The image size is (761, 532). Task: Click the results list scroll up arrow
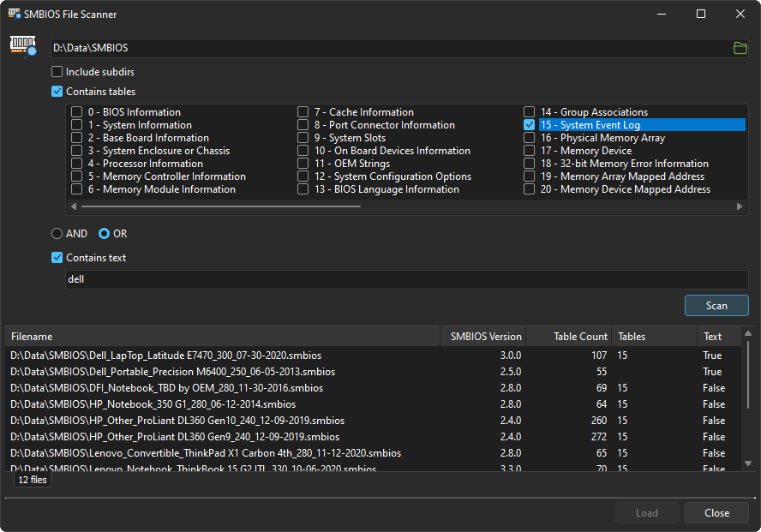748,333
